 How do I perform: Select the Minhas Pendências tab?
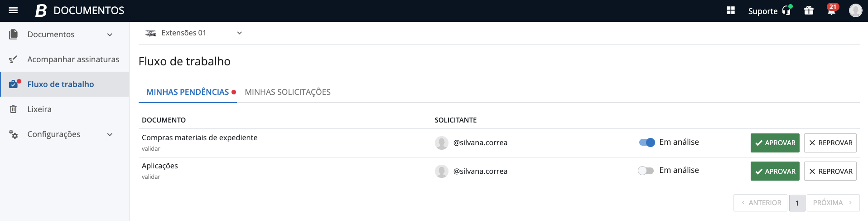pyautogui.click(x=188, y=92)
